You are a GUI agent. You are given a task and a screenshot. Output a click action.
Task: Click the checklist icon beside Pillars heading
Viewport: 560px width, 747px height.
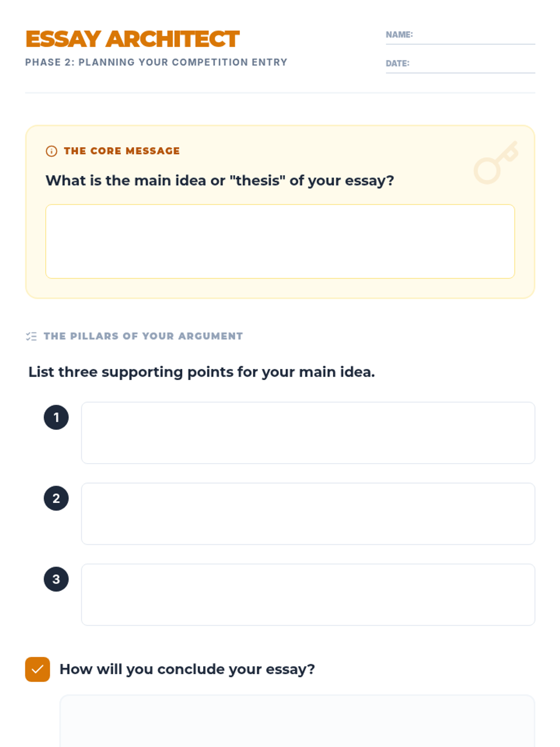[31, 336]
